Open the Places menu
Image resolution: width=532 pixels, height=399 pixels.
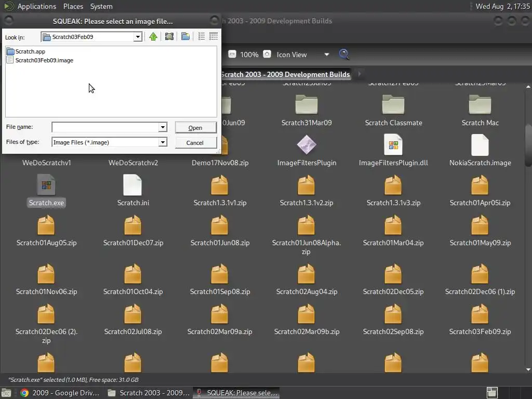pos(73,6)
